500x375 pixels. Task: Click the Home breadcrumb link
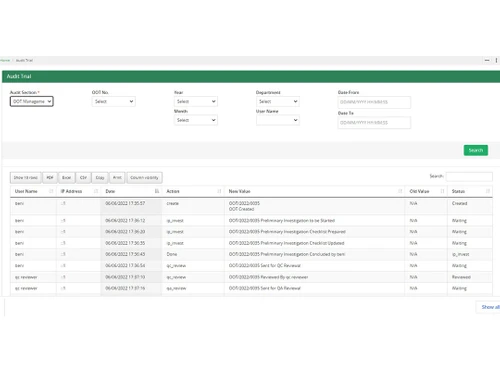point(5,60)
